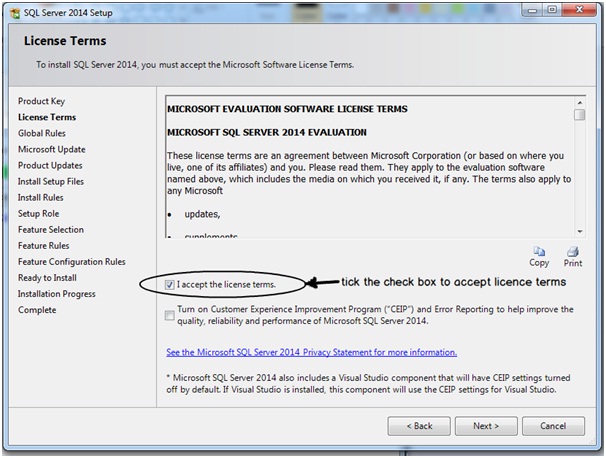Select Install Setup Files step
This screenshot has height=458, width=606.
51,181
